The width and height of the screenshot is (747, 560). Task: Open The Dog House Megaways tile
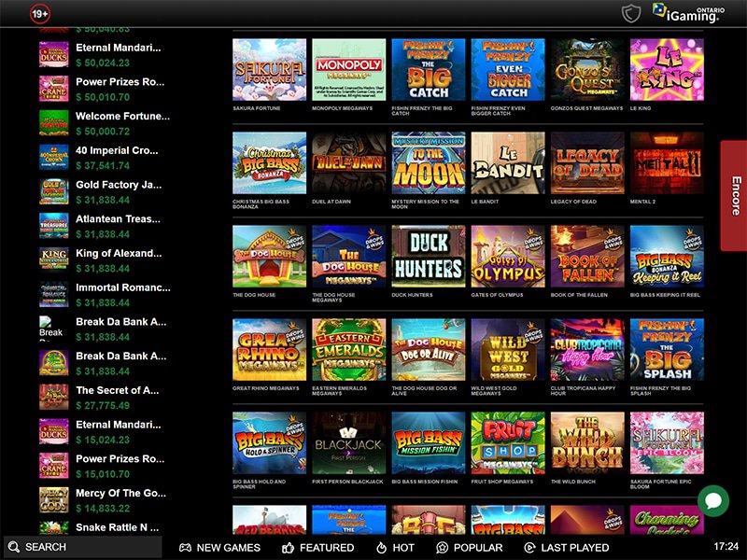pos(348,256)
